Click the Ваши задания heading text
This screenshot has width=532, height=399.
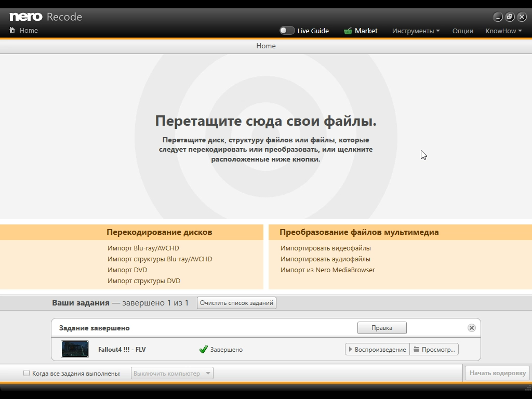pos(81,303)
